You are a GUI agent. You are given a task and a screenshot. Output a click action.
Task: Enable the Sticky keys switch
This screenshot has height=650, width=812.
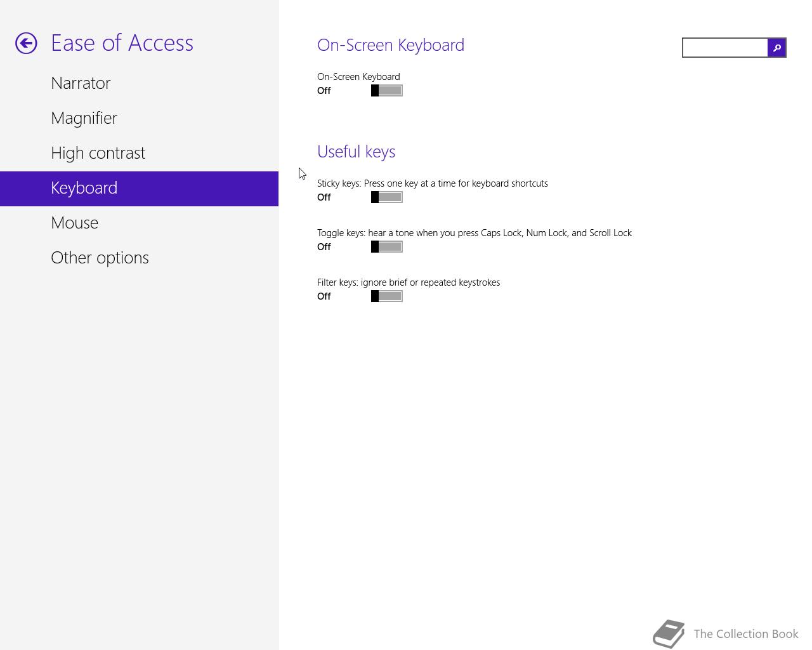(386, 197)
